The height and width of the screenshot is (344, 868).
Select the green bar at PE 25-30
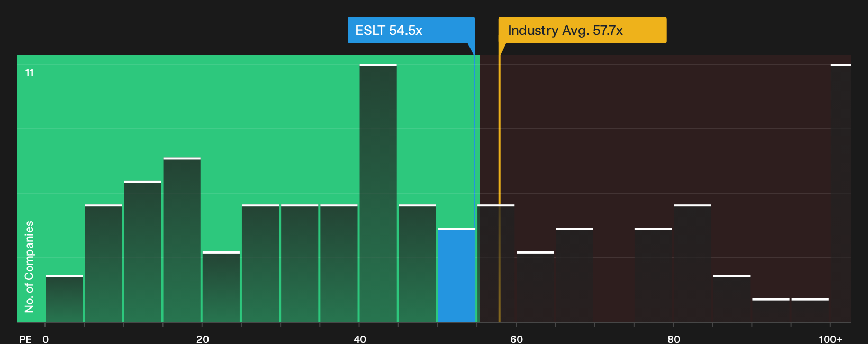click(260, 263)
